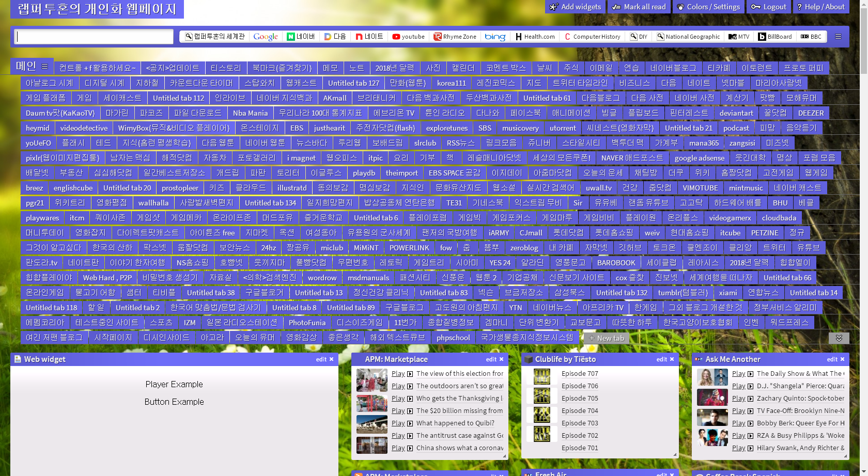The height and width of the screenshot is (476, 868).
Task: Switch to the podcast tab
Action: click(736, 128)
